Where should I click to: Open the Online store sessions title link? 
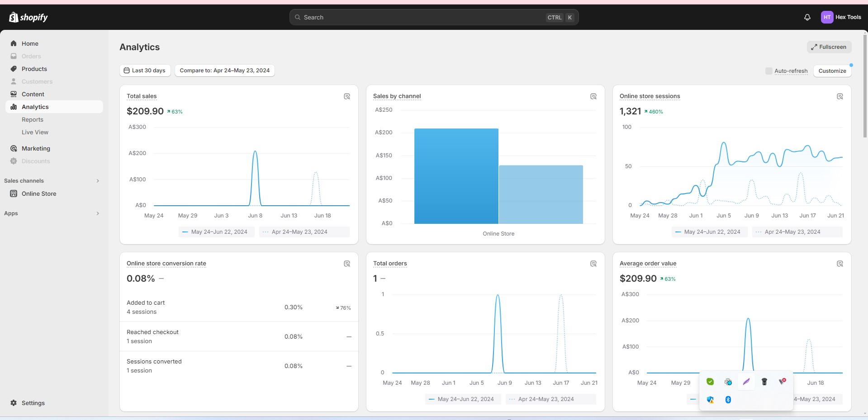[x=650, y=96]
